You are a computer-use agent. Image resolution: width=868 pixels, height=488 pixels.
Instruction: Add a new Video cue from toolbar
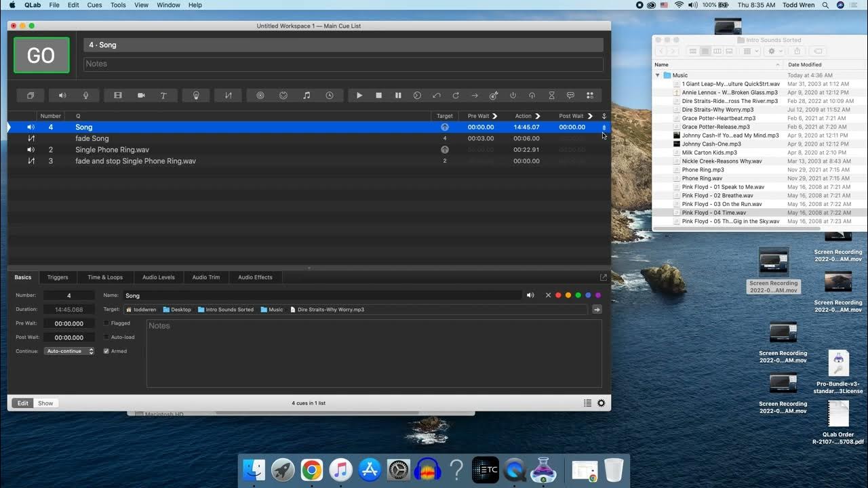pyautogui.click(x=118, y=96)
